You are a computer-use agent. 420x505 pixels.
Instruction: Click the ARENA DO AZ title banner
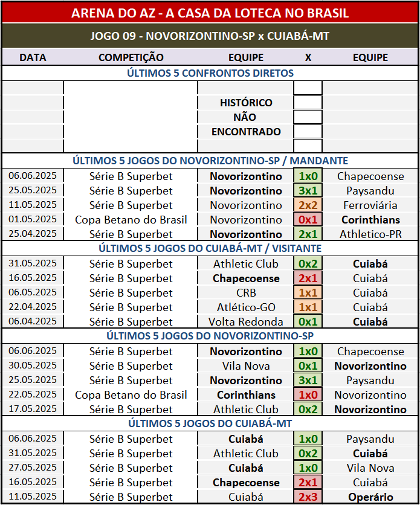click(x=210, y=13)
